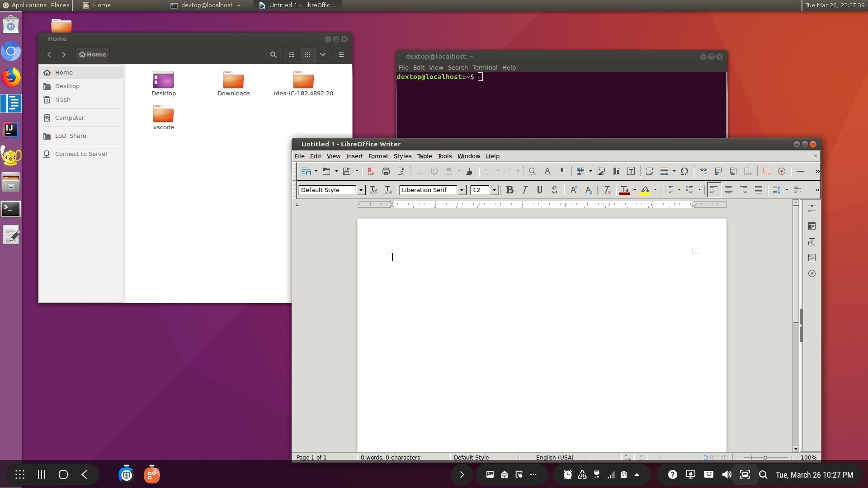
Task: Select the Format menu
Action: click(x=377, y=156)
